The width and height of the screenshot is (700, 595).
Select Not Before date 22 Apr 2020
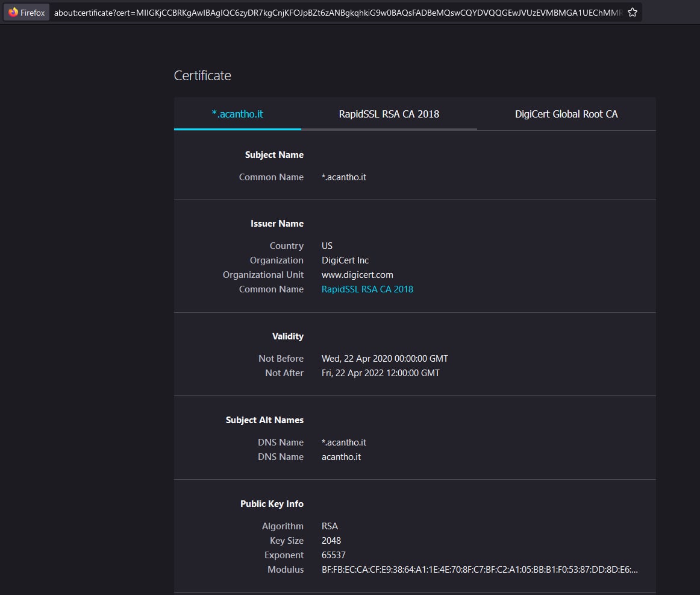(384, 359)
